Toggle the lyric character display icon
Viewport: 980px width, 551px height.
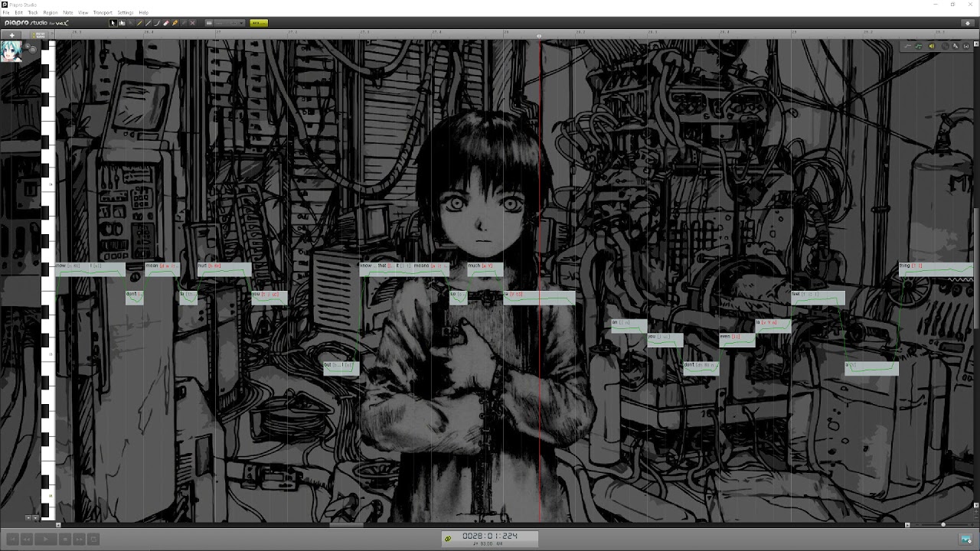pyautogui.click(x=955, y=46)
